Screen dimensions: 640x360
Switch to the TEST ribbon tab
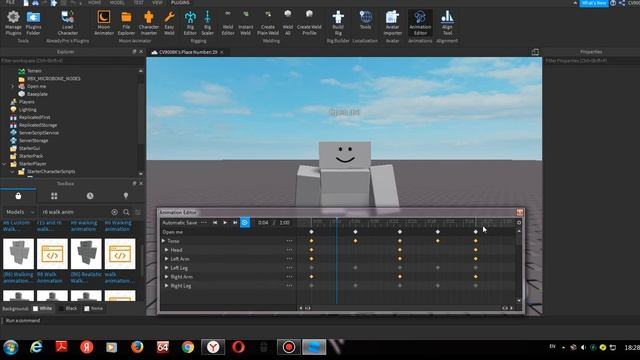139,2
